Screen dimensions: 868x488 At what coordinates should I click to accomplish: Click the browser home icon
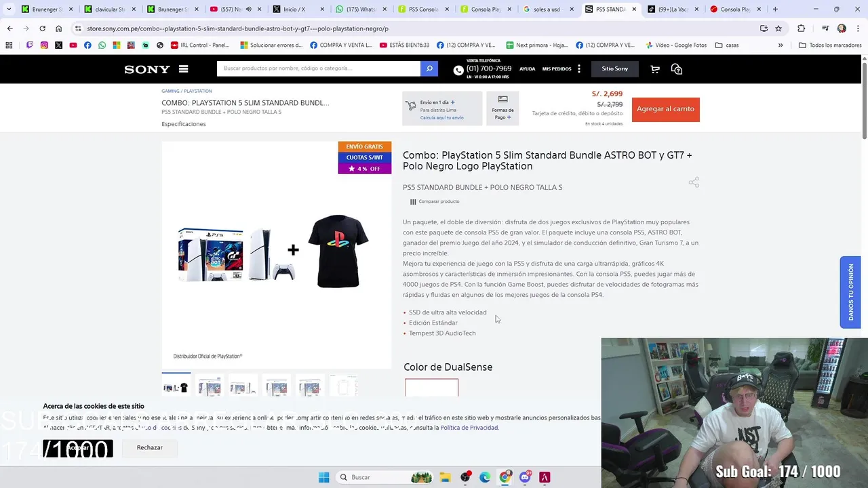tap(59, 28)
